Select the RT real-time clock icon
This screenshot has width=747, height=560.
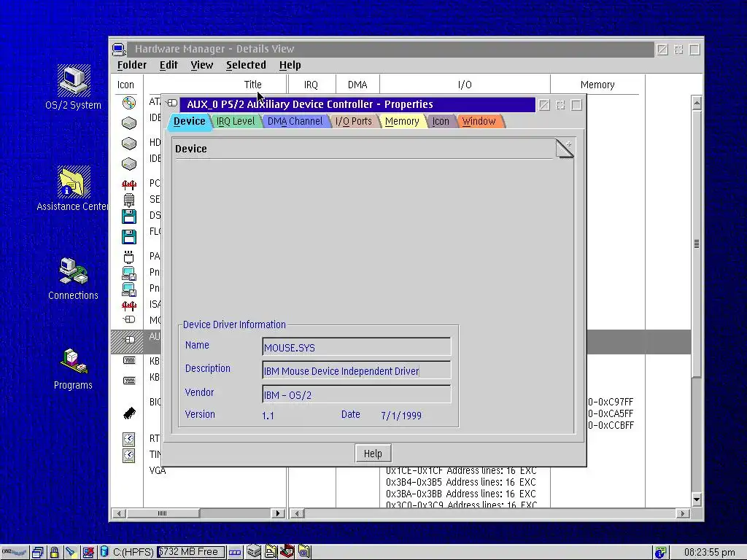tap(128, 438)
